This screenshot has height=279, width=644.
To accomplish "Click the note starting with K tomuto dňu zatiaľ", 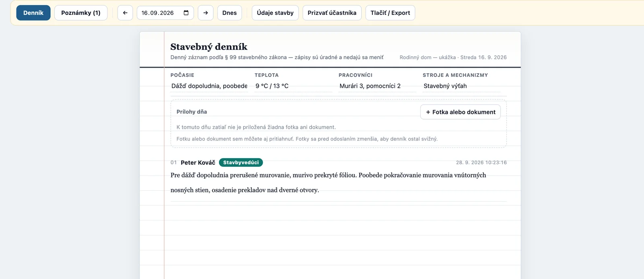I will (x=256, y=127).
